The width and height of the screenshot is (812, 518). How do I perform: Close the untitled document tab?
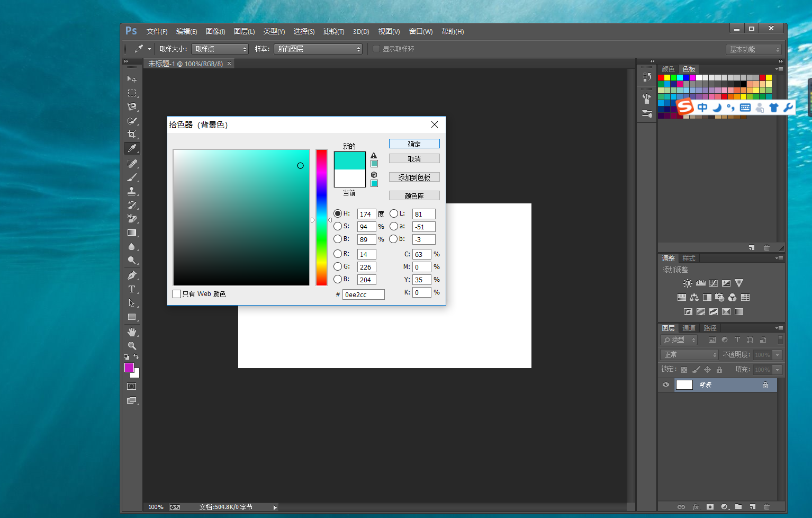[229, 64]
